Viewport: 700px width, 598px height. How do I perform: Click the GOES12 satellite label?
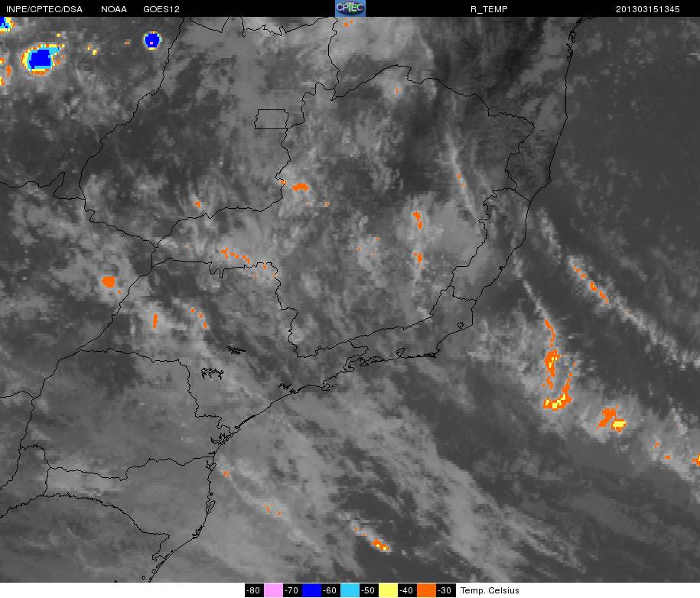coord(161,9)
